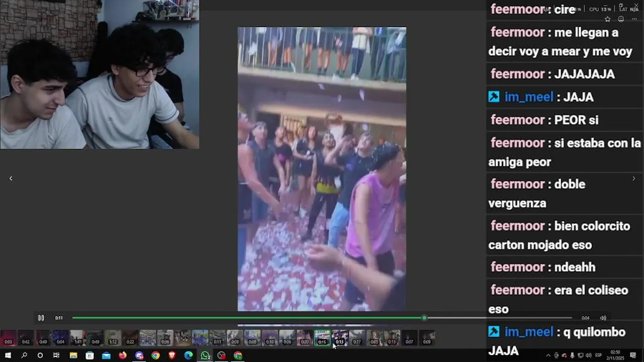Go to previous media with left arrow
This screenshot has height=362, width=644.
[x=11, y=178]
